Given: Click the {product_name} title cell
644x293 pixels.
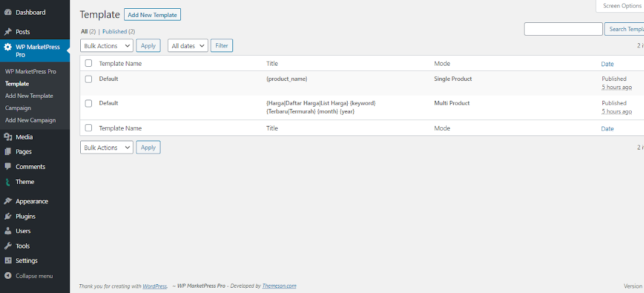Looking at the screenshot, I should pos(287,79).
